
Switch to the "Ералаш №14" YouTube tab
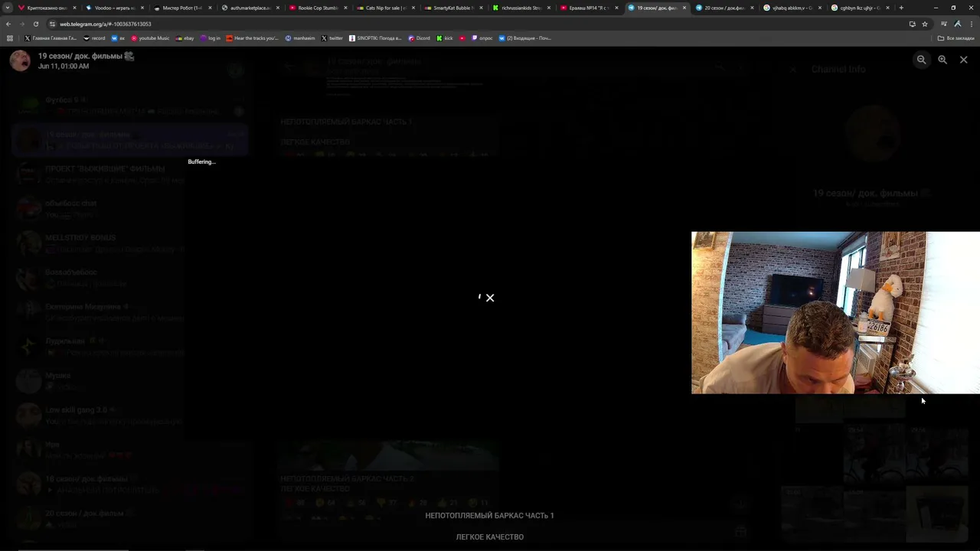point(586,8)
